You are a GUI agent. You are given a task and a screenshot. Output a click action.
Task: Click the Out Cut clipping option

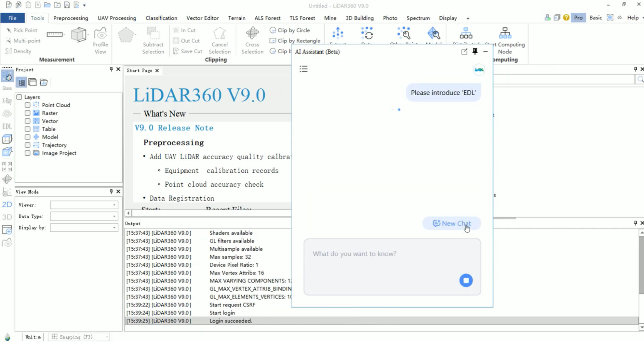(186, 41)
